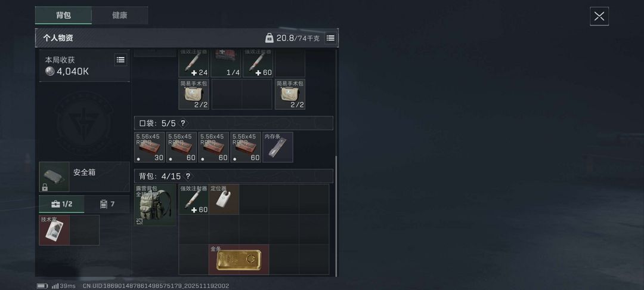Show the pocket capacity help tooltip
Viewport: 644px width, 290px height.
pyautogui.click(x=183, y=124)
